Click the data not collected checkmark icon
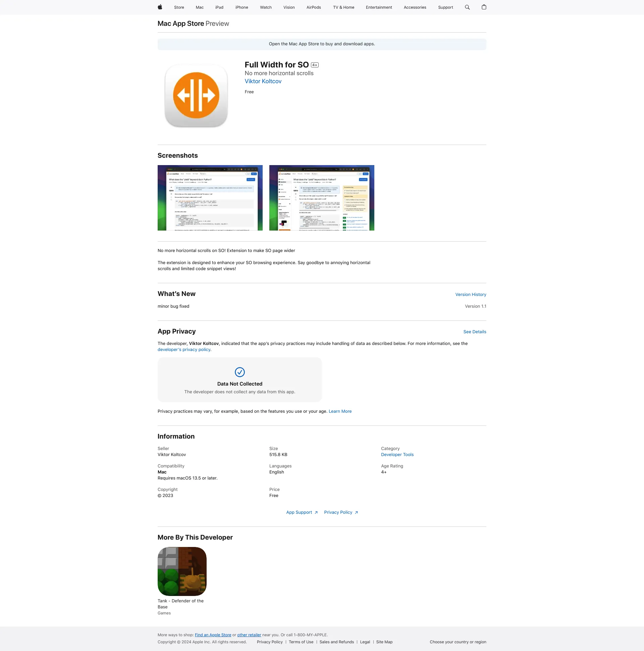644x651 pixels. tap(239, 372)
